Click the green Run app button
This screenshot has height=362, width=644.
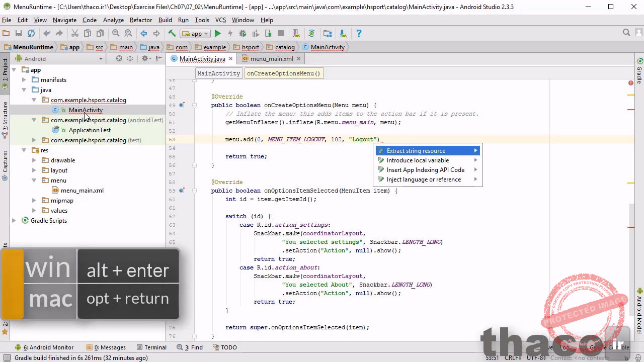(217, 34)
